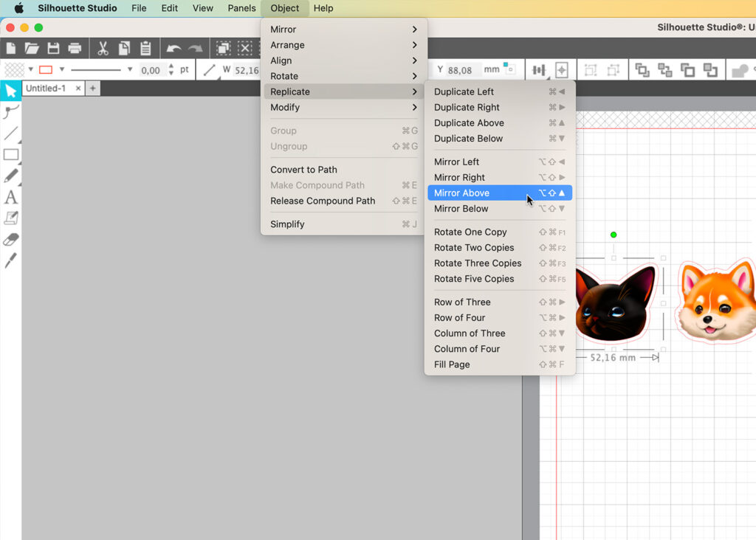Click the Cut scissors icon
Viewport: 756px width, 540px height.
point(103,49)
